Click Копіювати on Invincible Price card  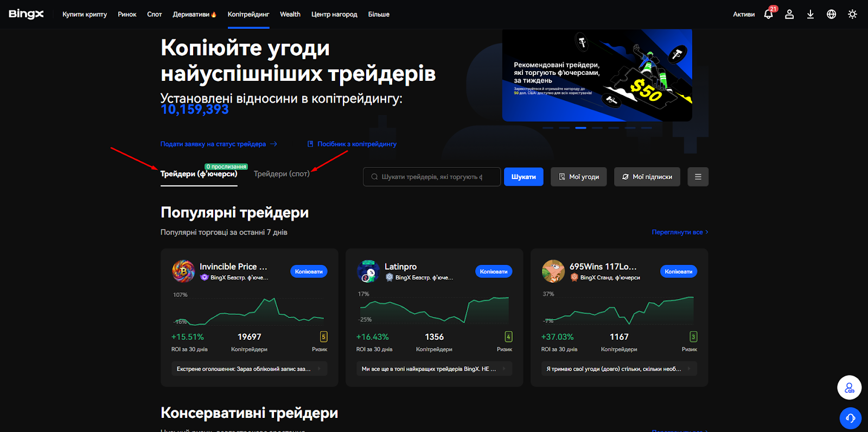[309, 271]
